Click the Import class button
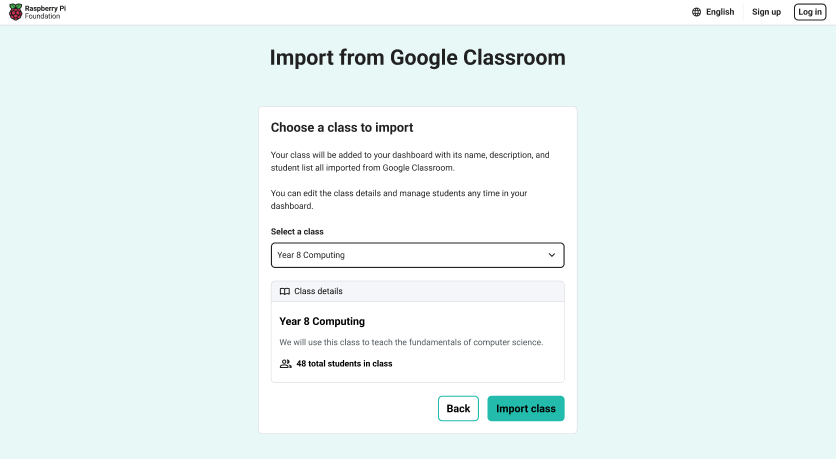836x459 pixels. coord(525,408)
